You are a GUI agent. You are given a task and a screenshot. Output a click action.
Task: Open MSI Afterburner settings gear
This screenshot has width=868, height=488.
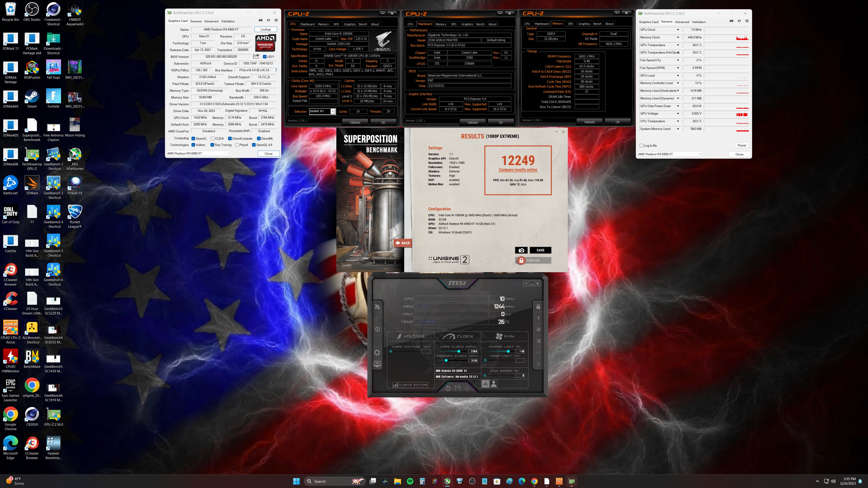377,353
